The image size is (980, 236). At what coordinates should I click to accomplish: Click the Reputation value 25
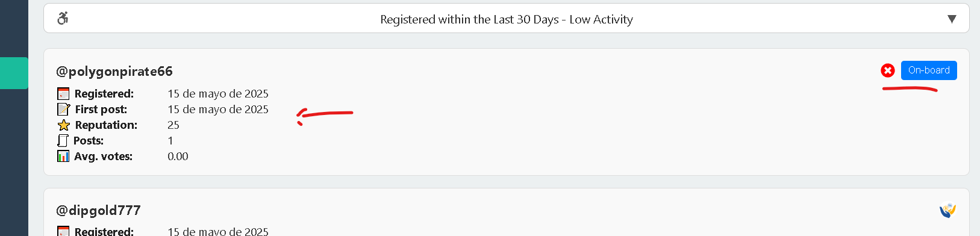[173, 125]
